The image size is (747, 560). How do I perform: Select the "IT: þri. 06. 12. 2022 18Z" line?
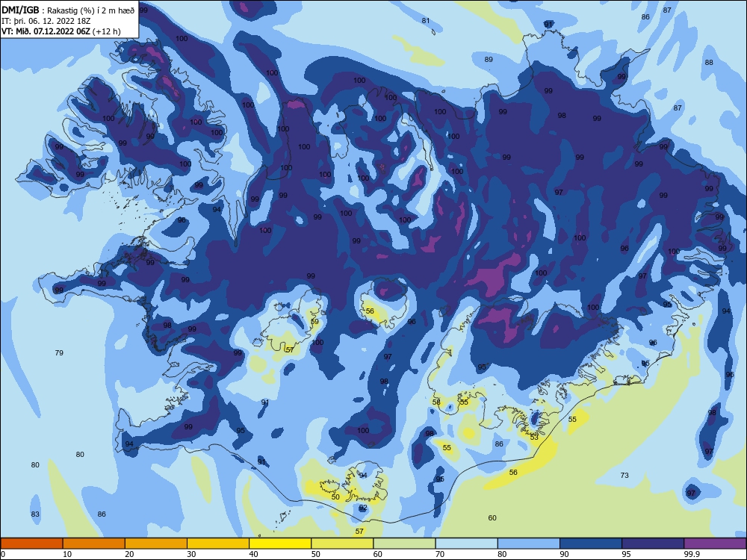click(46, 21)
